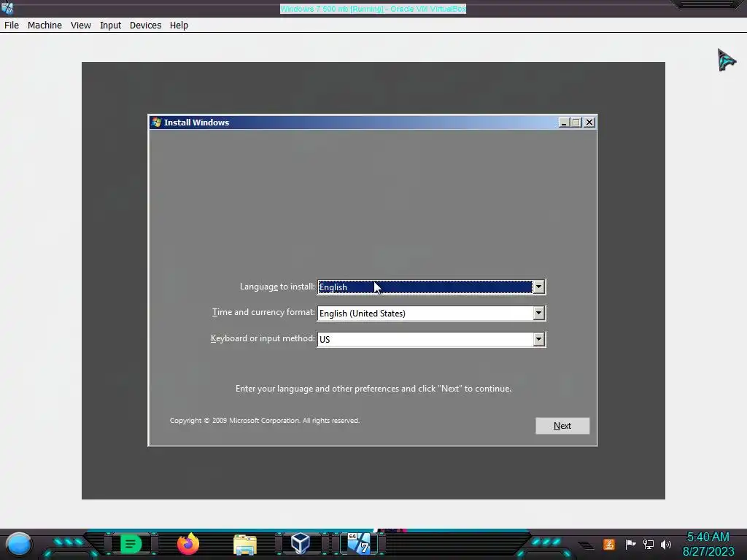Switch to VirtualBox Manager taskbar icon

(300, 544)
